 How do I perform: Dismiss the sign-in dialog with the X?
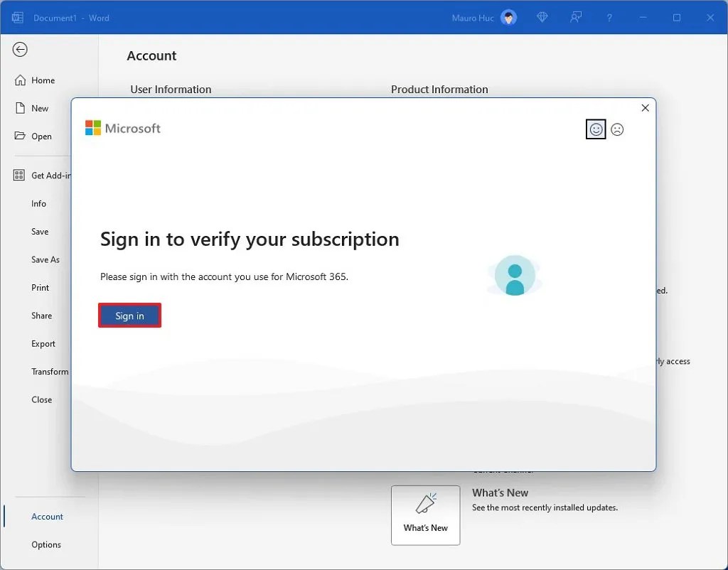pyautogui.click(x=645, y=107)
